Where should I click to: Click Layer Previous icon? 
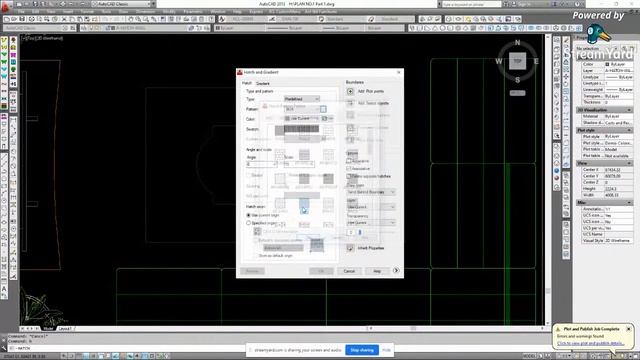pos(200,28)
